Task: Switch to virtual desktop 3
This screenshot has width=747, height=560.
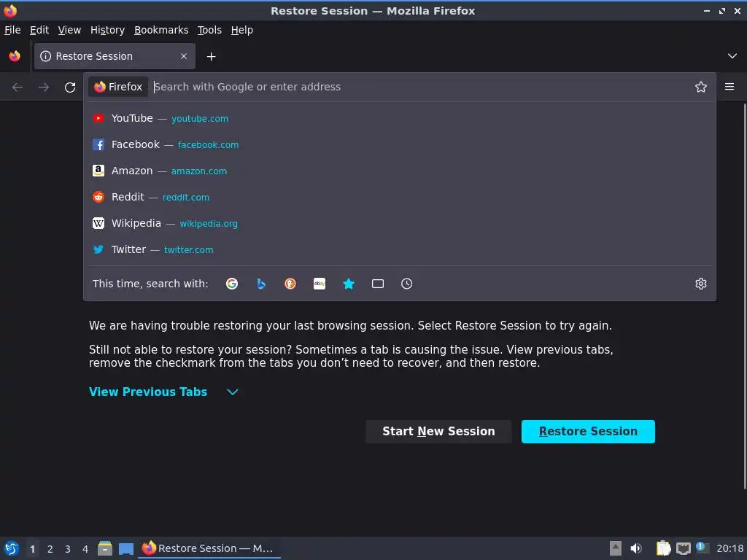Action: [68, 549]
